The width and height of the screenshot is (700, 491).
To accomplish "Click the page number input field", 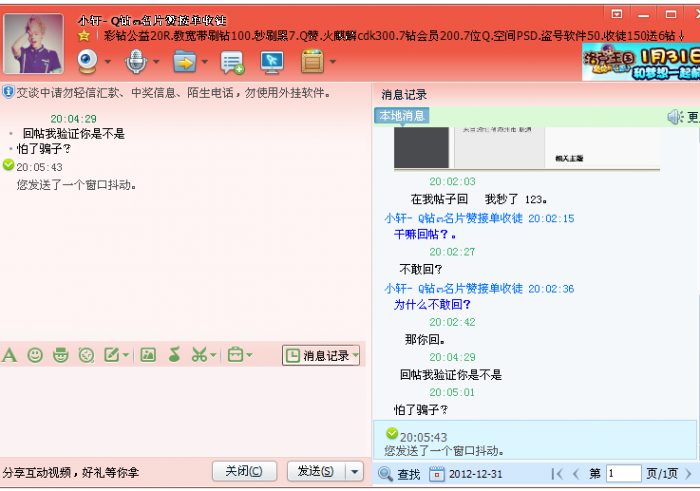I will (624, 474).
